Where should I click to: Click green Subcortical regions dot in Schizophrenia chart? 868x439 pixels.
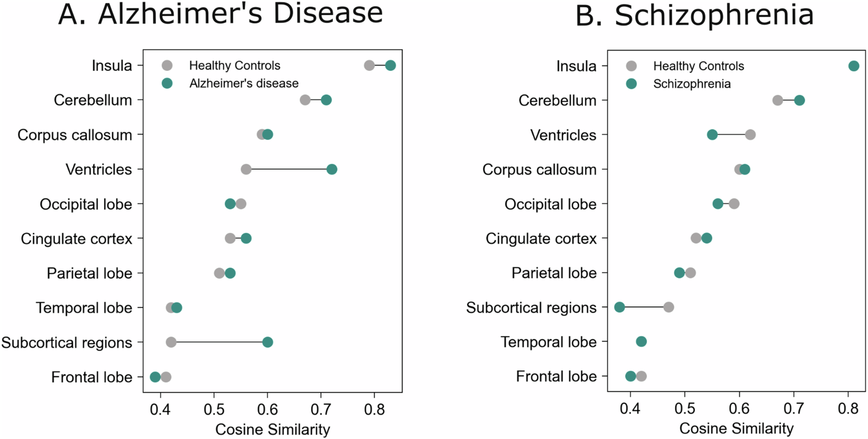coord(619,308)
